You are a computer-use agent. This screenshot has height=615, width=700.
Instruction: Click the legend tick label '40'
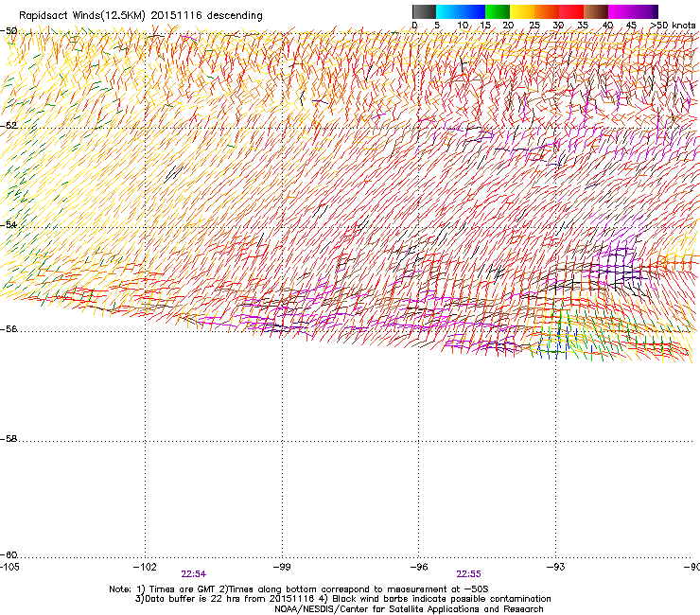pyautogui.click(x=607, y=26)
